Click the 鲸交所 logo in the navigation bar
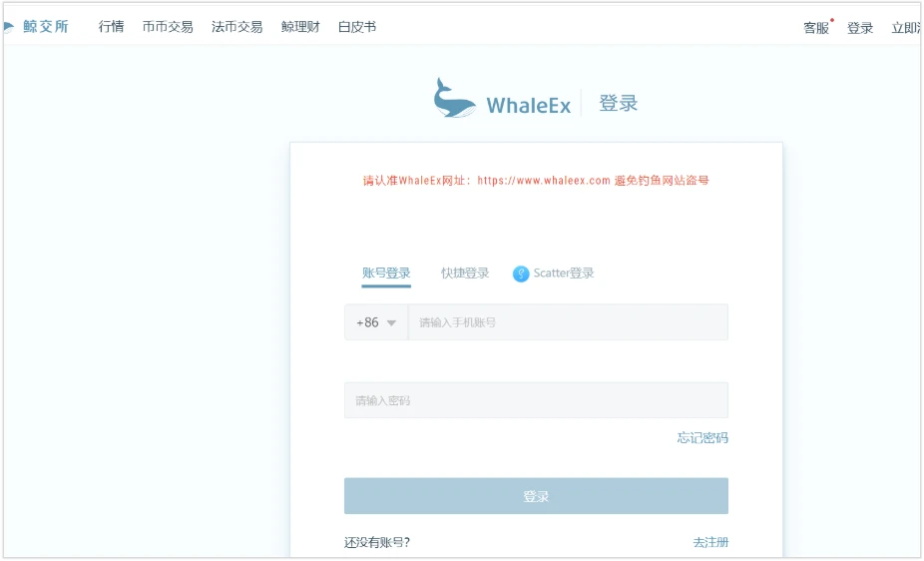 point(36,27)
